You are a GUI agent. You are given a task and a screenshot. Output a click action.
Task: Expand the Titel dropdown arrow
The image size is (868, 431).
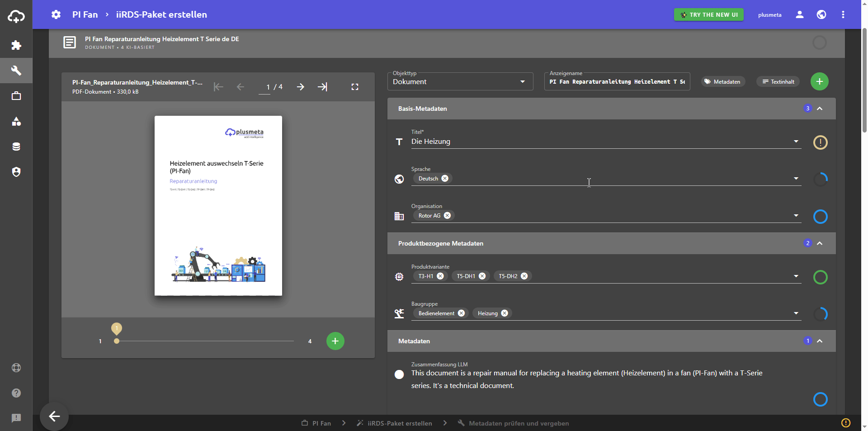[x=796, y=142]
